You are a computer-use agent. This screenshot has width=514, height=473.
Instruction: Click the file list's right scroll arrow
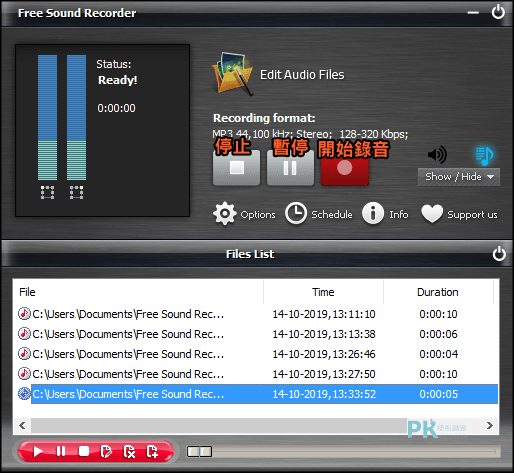click(490, 426)
